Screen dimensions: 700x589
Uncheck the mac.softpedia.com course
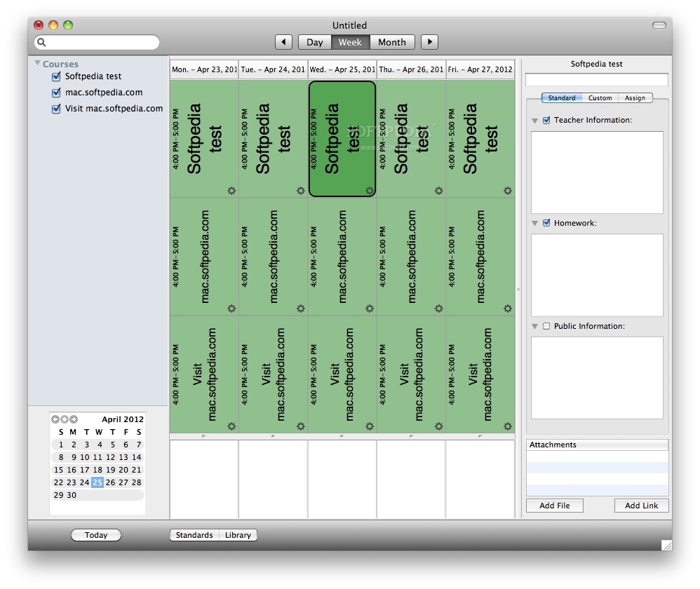[56, 93]
